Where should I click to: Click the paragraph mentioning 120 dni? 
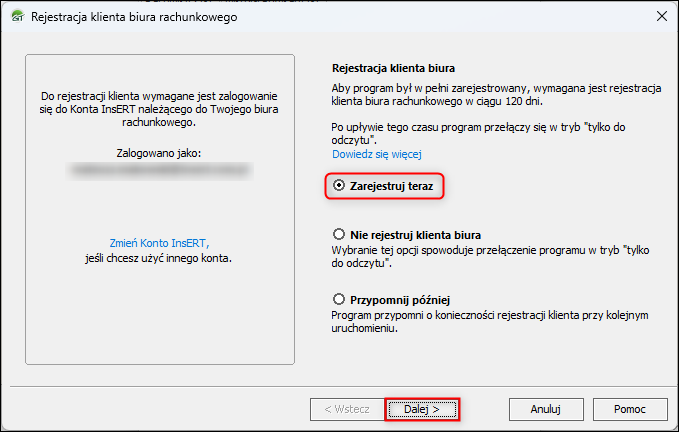click(496, 95)
